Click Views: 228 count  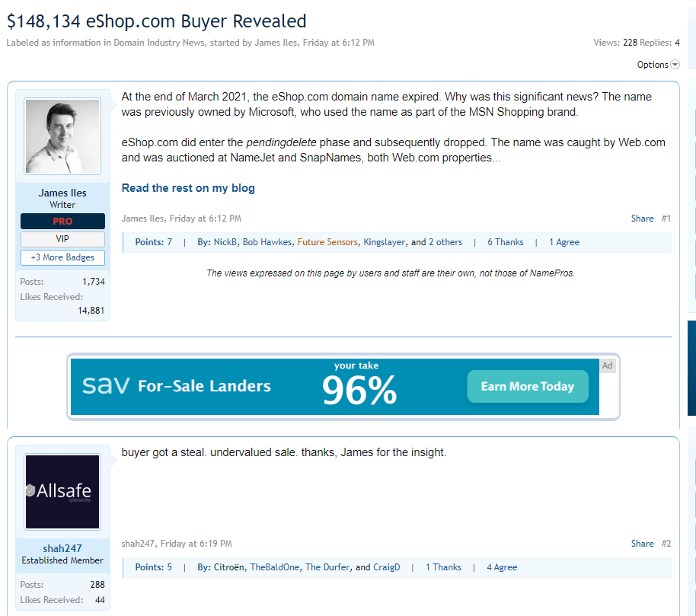pyautogui.click(x=615, y=43)
